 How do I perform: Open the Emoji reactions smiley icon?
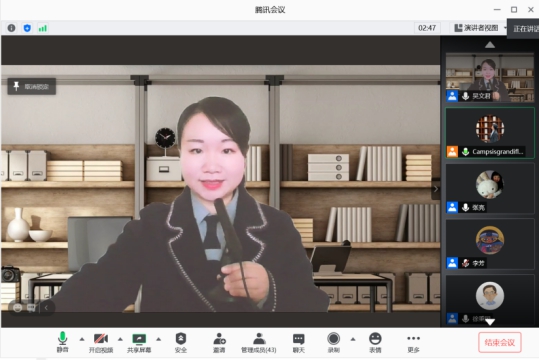point(375,342)
